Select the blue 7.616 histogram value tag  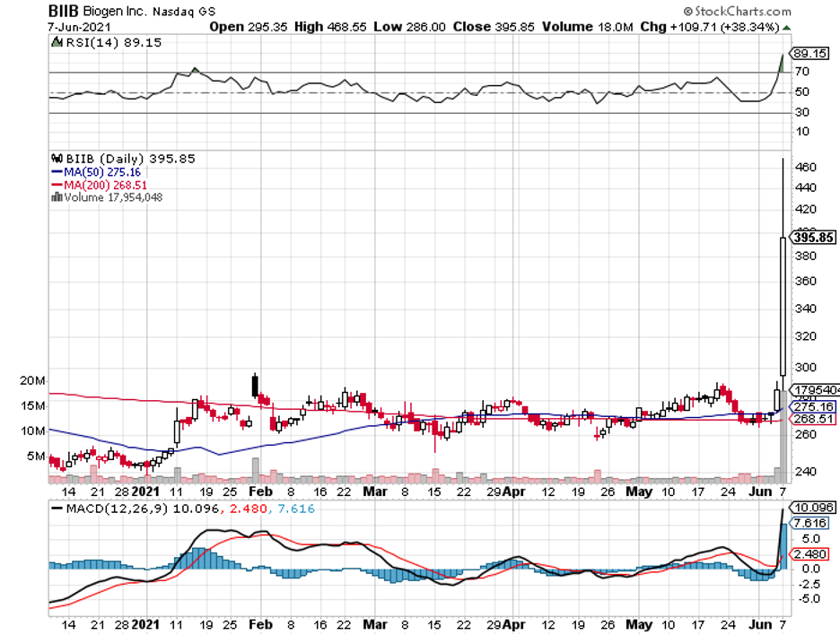[x=808, y=523]
